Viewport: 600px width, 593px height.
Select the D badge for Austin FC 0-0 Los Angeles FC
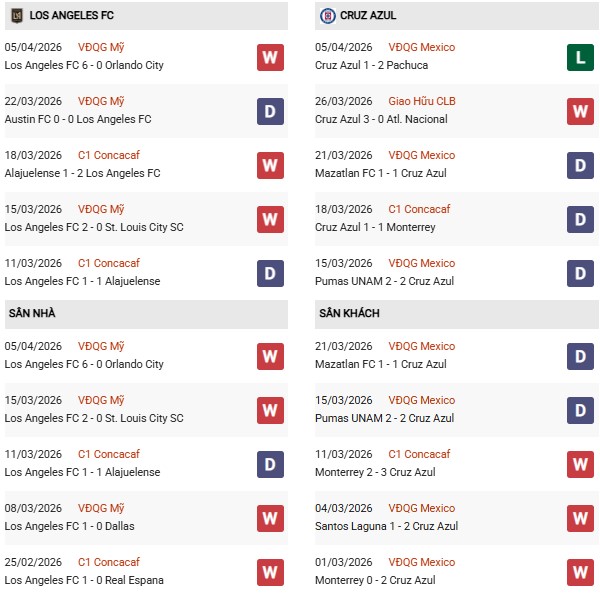pyautogui.click(x=270, y=111)
